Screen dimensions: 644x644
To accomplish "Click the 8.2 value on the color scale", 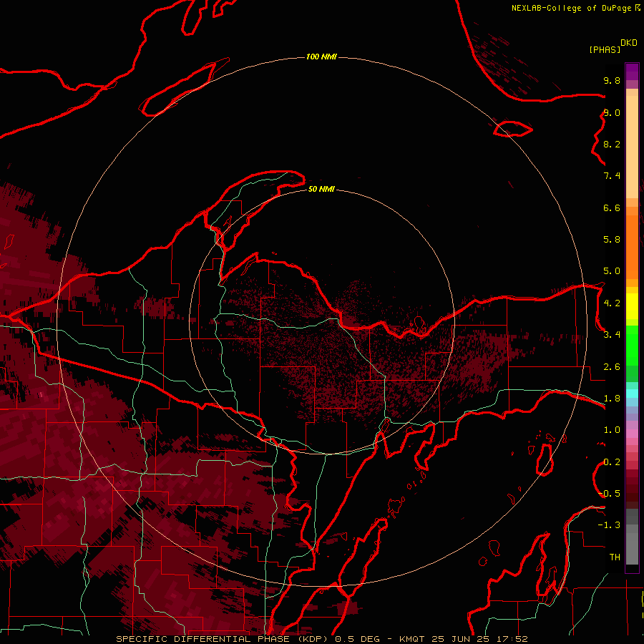I will [x=612, y=144].
